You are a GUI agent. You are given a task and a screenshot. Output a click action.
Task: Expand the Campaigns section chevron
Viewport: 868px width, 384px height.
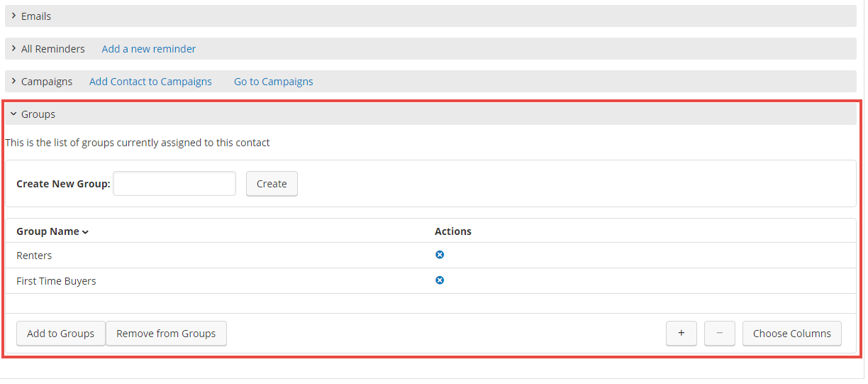click(13, 81)
